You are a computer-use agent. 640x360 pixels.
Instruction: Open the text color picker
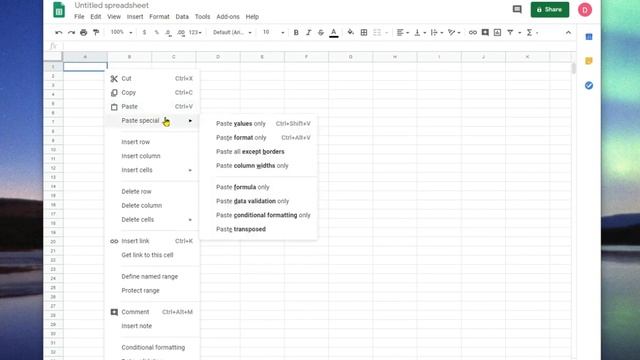click(x=333, y=33)
